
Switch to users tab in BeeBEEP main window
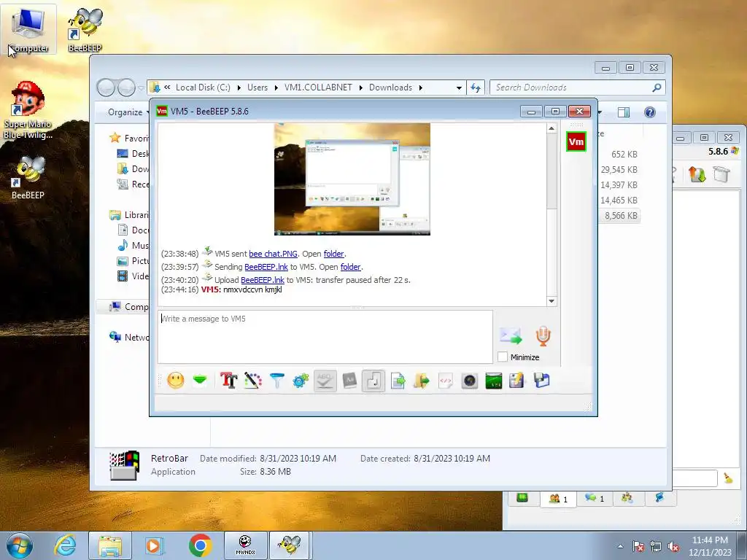point(558,499)
